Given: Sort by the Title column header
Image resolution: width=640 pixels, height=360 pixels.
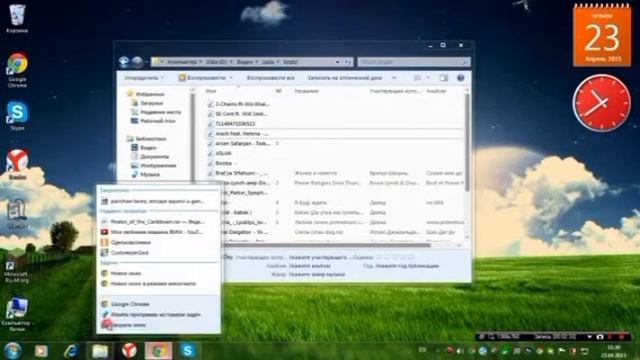Looking at the screenshot, I should click(x=307, y=91).
